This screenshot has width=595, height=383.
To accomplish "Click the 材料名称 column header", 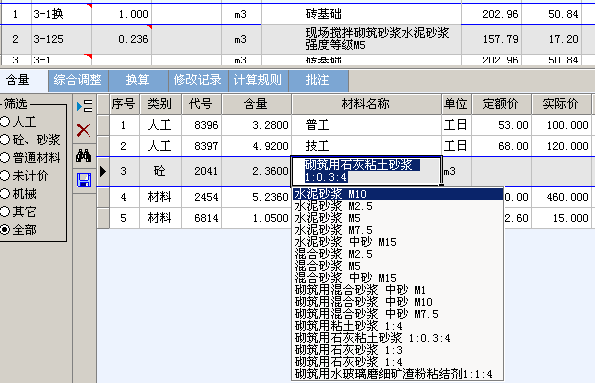I will pos(366,104).
